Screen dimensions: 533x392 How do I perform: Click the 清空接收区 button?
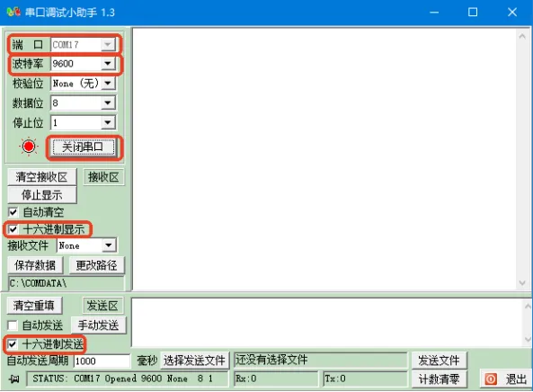(42, 177)
